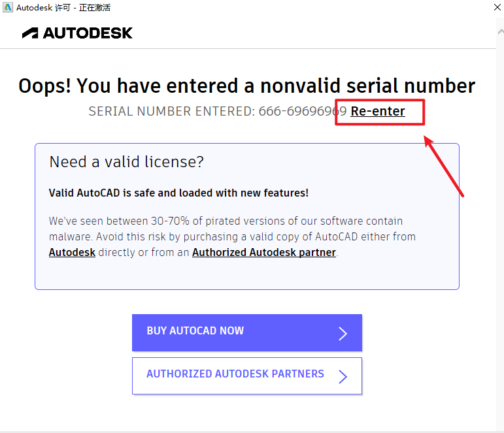Open the Authorized Autodesk partner text link
The image size is (504, 433).
[263, 252]
